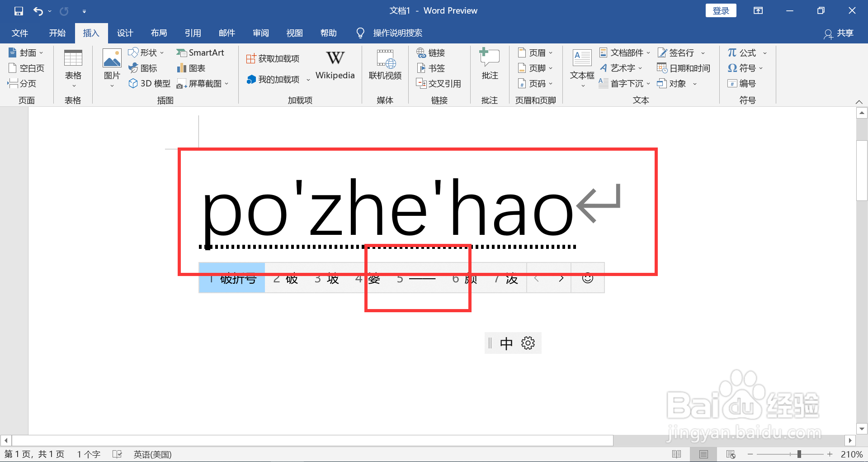Open the spelling proofing status icon
Screen dimensions: 868x462
(117, 454)
